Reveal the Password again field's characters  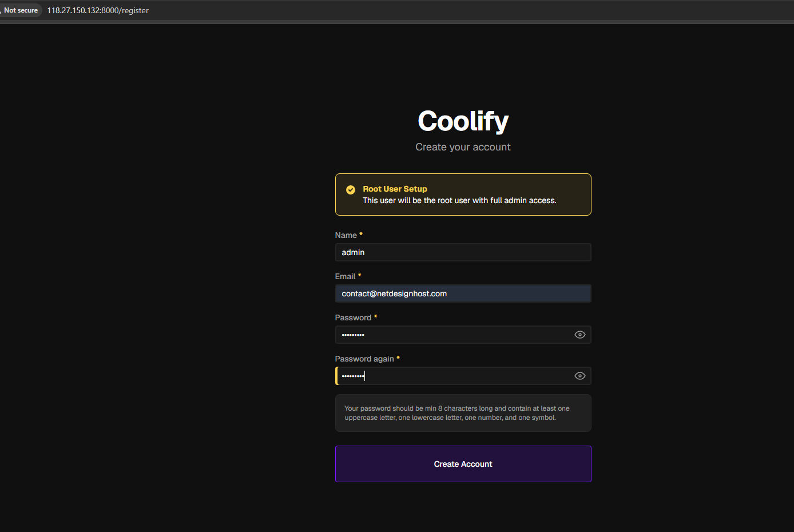579,376
